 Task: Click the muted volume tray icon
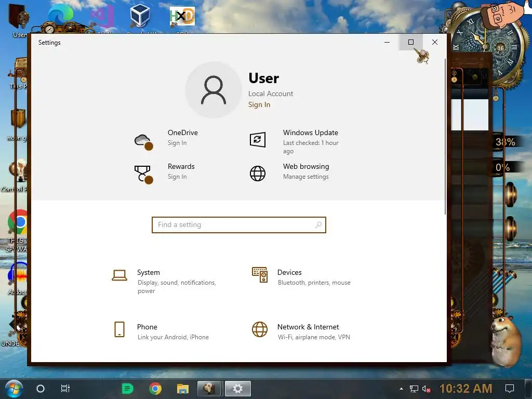(427, 389)
